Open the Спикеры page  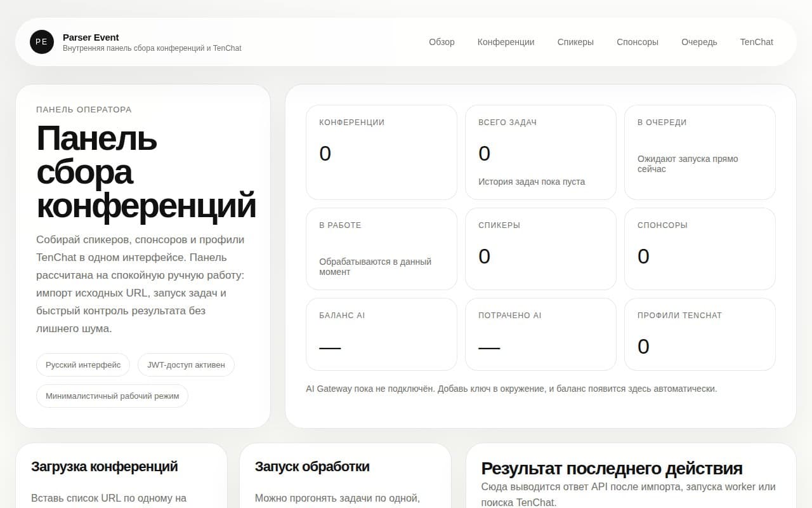click(575, 42)
